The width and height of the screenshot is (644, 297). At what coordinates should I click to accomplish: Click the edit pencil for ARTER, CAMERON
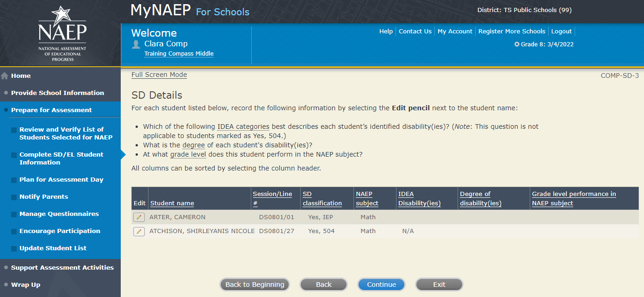point(139,217)
